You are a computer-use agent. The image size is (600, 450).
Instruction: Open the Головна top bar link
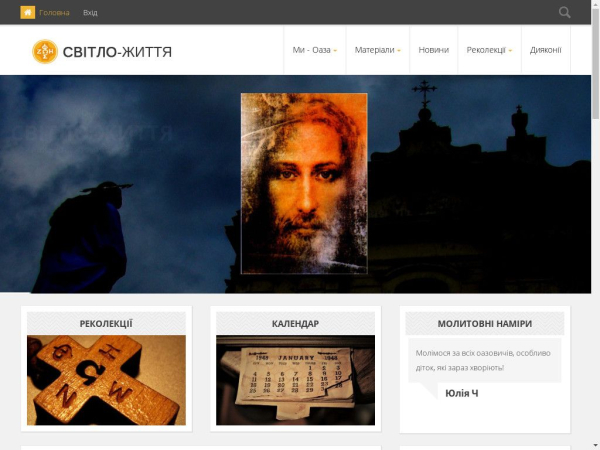[54, 13]
